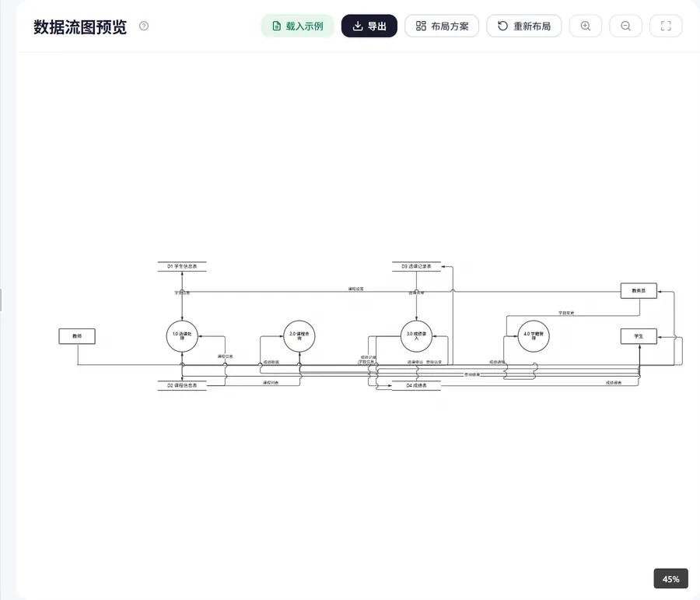Image resolution: width=700 pixels, height=600 pixels.
Task: Select process circle 3.0 成绩录入
Action: (417, 336)
